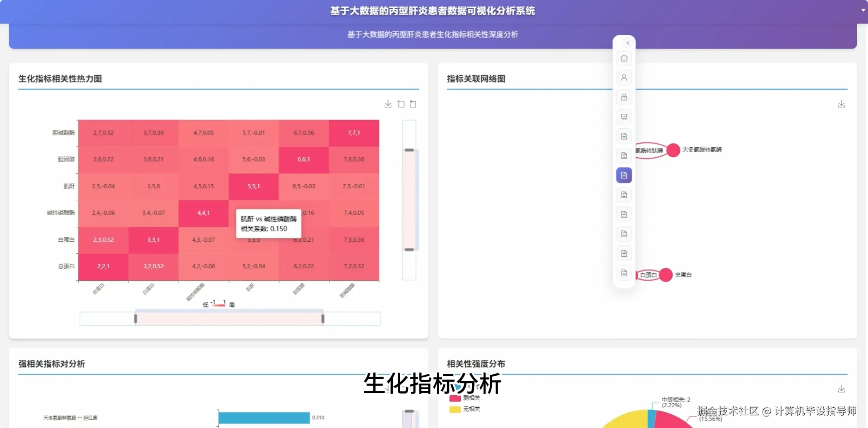Click the heatmap horizontal zoom slider right handle

coord(323,318)
